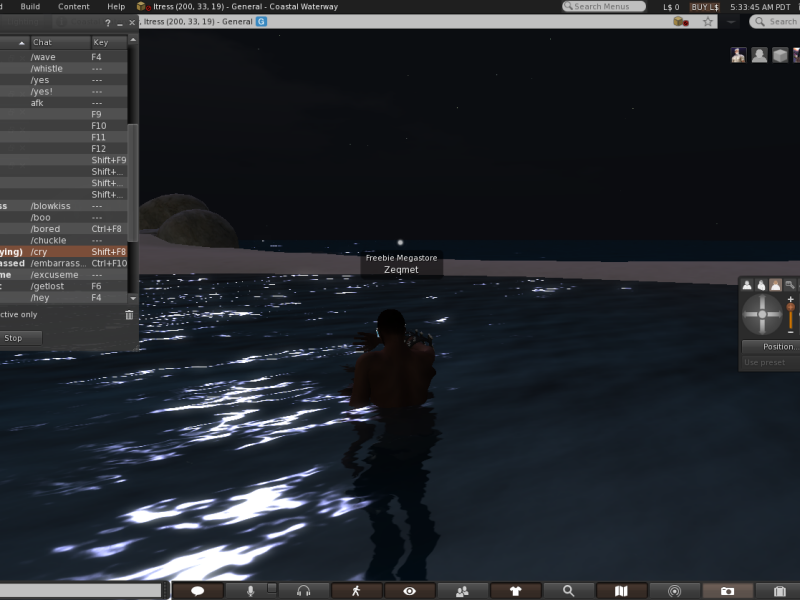The width and height of the screenshot is (800, 600).
Task: Open the world map icon
Action: (621, 591)
